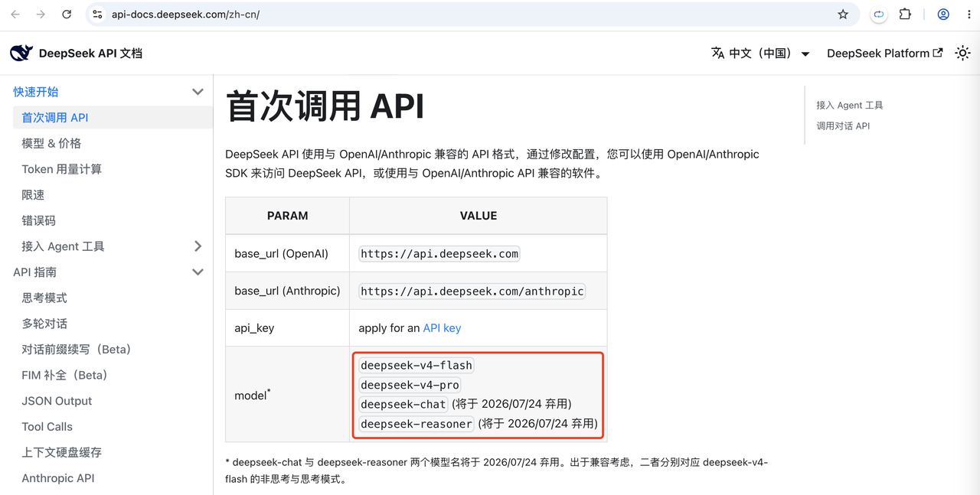Open 对话前缀续写(Beta) sidebar page
Screen dimensions: 980x495
click(x=77, y=350)
